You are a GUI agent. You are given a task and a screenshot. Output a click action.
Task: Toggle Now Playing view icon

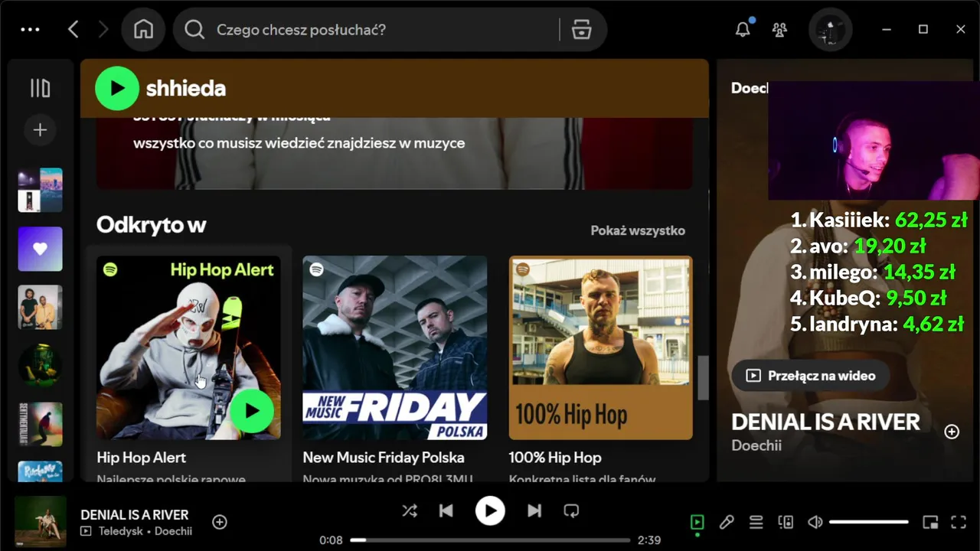coord(697,523)
